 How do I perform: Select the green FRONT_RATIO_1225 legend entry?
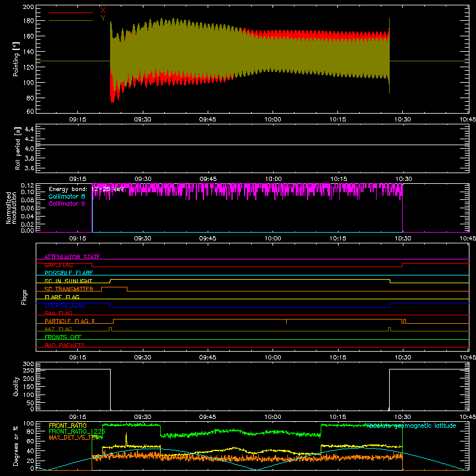tap(77, 431)
